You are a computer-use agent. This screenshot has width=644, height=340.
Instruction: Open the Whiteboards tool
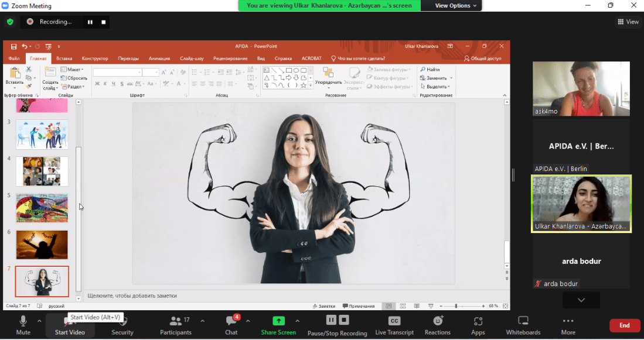523,325
